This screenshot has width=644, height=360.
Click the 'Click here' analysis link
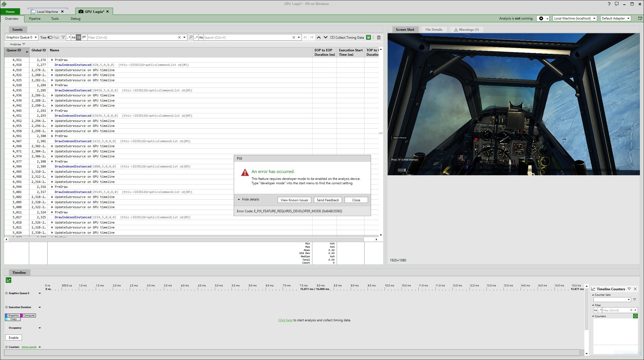click(x=285, y=320)
